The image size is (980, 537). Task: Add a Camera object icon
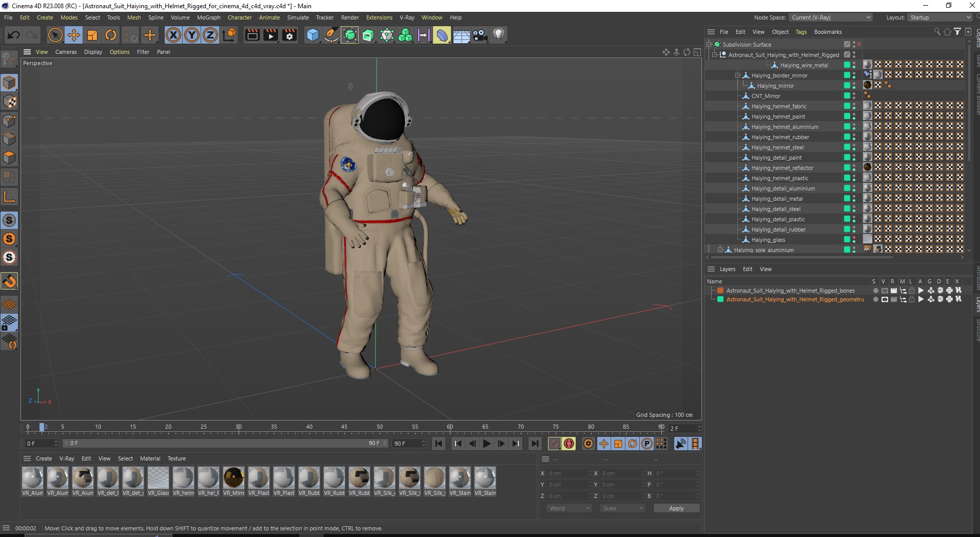(480, 35)
